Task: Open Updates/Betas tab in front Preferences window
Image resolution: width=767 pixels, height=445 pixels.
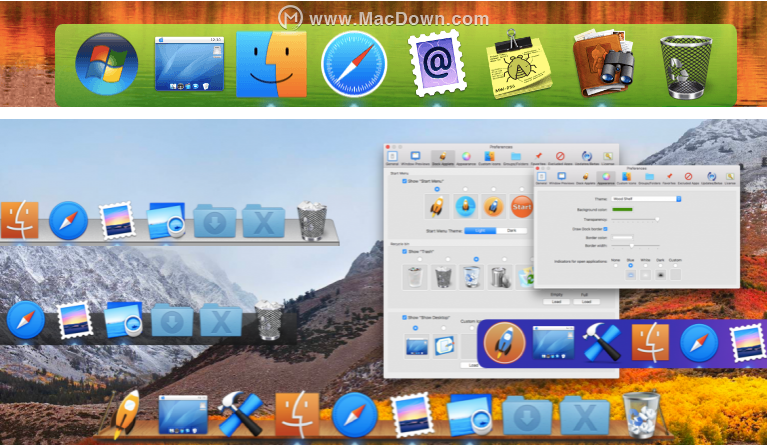Action: (x=711, y=178)
